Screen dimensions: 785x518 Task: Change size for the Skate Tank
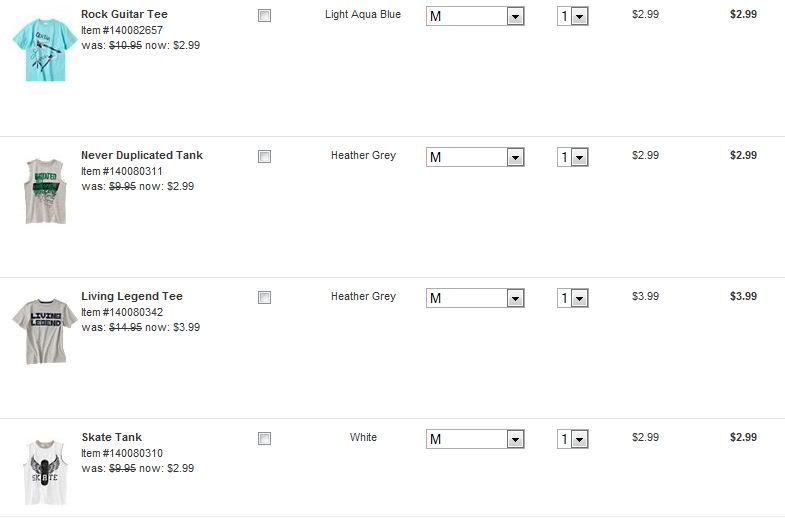click(x=475, y=439)
